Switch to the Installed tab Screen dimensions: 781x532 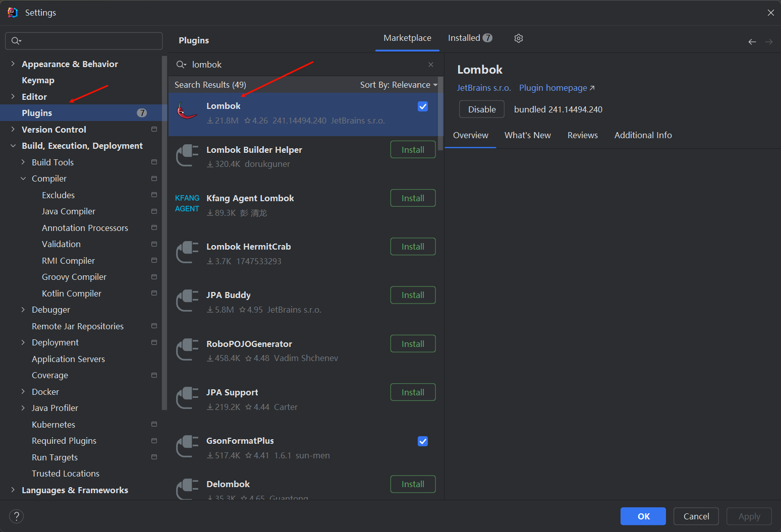(x=470, y=38)
